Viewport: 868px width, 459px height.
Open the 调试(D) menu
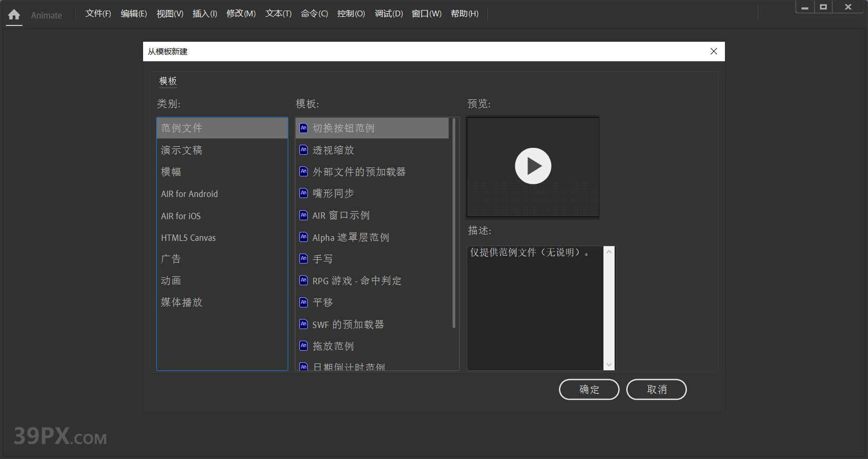(x=389, y=14)
